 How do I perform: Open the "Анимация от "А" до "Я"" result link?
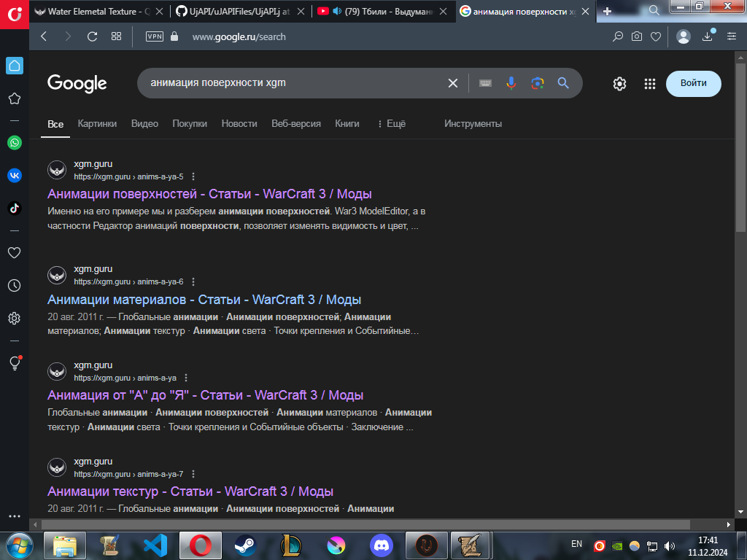pos(205,395)
